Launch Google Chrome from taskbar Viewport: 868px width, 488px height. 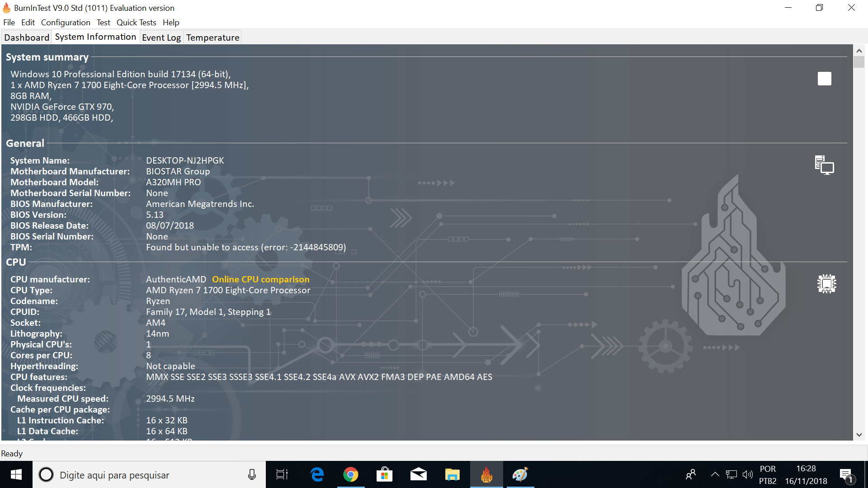(x=351, y=474)
